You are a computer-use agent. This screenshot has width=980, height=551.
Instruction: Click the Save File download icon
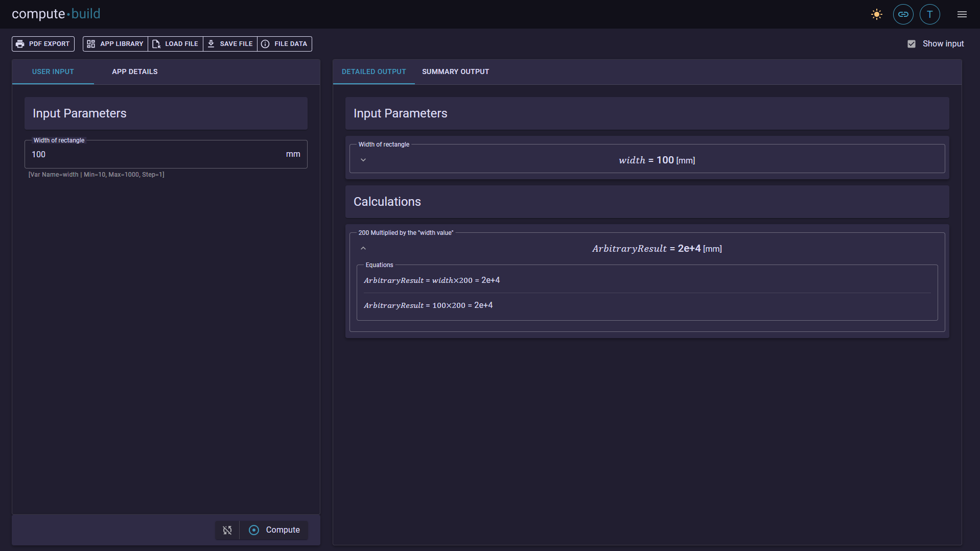212,44
